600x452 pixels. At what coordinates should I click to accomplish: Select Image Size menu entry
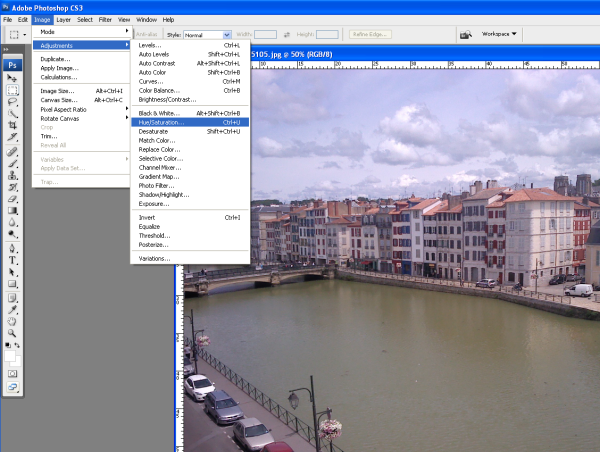point(58,91)
